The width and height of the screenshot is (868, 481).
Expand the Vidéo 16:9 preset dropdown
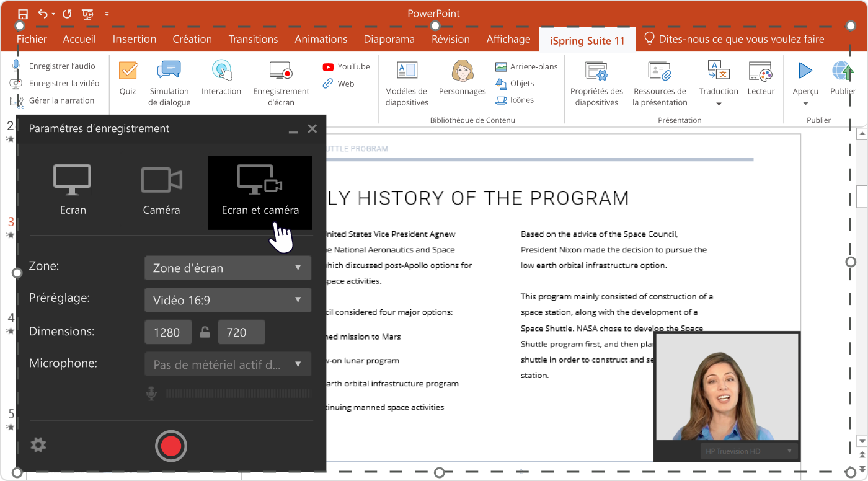228,301
